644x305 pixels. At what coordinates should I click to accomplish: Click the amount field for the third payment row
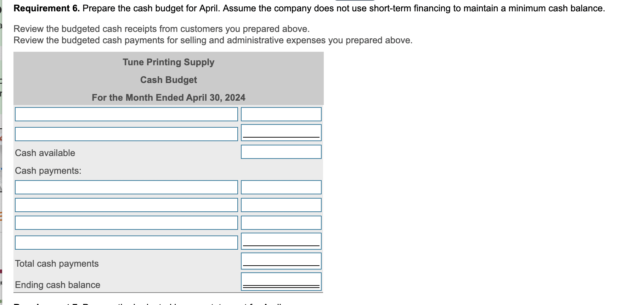pos(281,223)
